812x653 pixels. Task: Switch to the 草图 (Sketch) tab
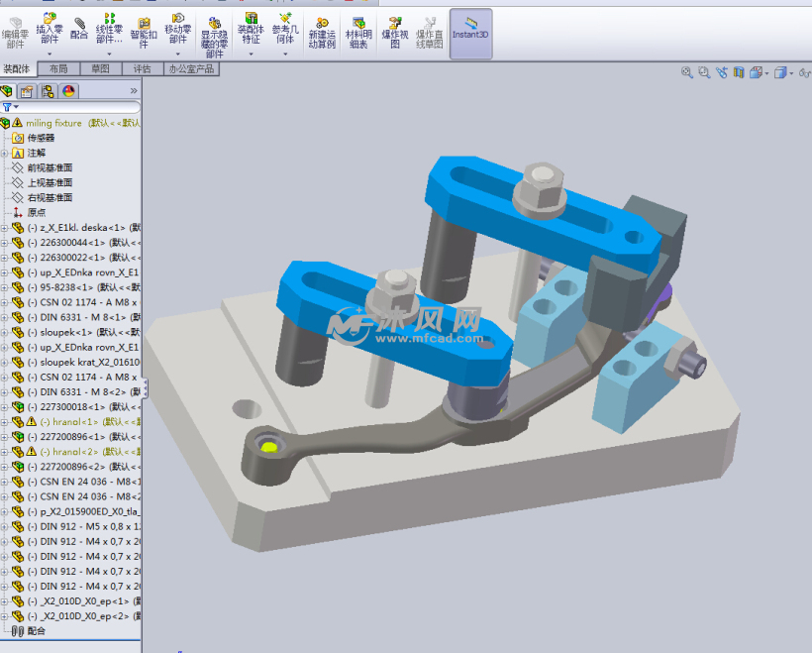tap(100, 69)
